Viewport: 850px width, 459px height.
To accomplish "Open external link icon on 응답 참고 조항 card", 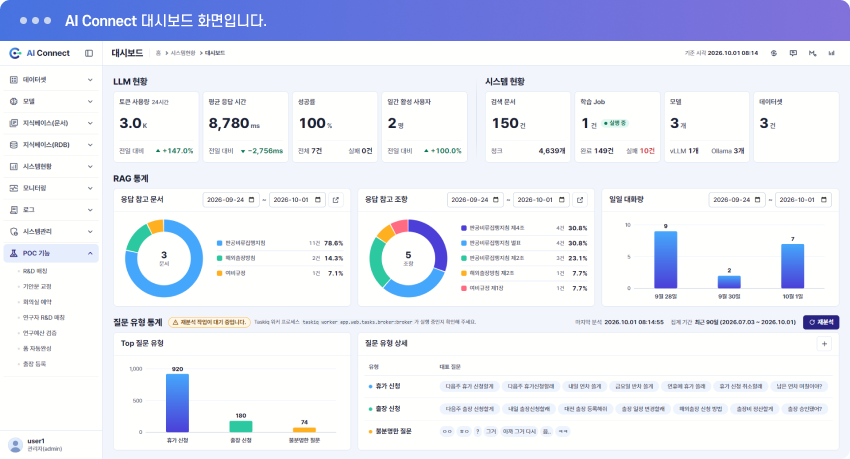I will pos(580,200).
